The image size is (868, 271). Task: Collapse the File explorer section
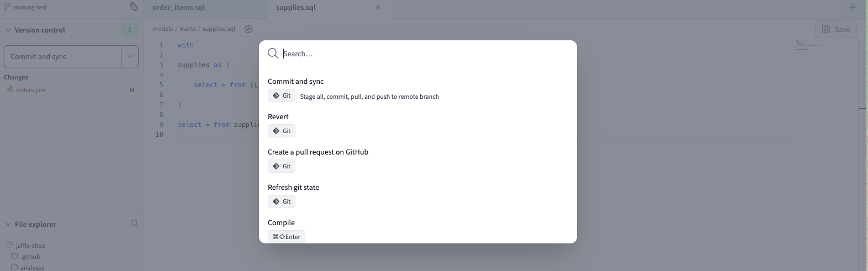(x=8, y=224)
